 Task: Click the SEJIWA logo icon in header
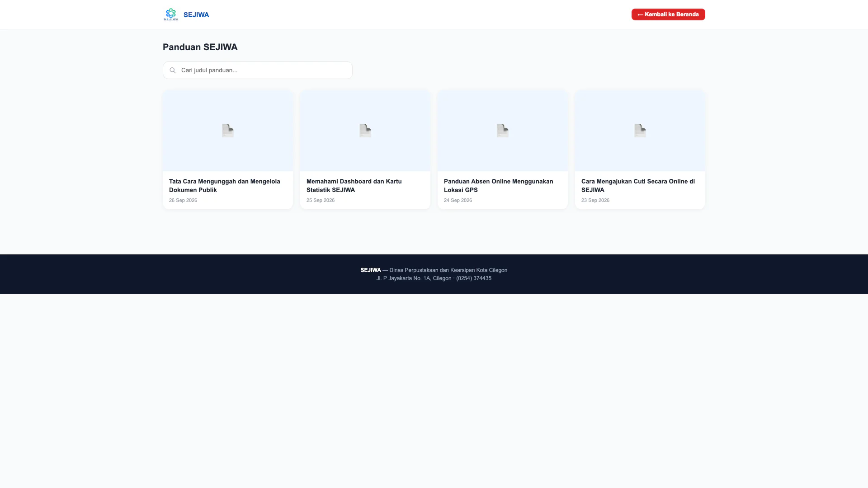pyautogui.click(x=171, y=14)
